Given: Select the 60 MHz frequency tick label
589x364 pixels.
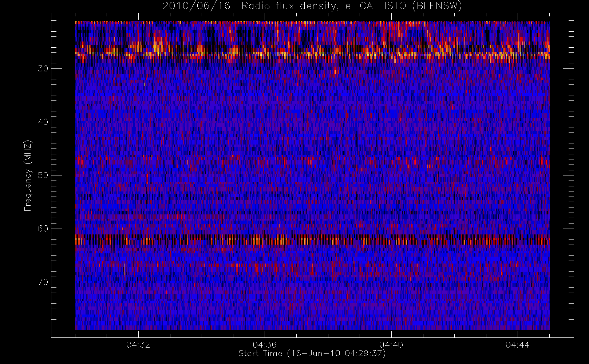Looking at the screenshot, I should 43,229.
